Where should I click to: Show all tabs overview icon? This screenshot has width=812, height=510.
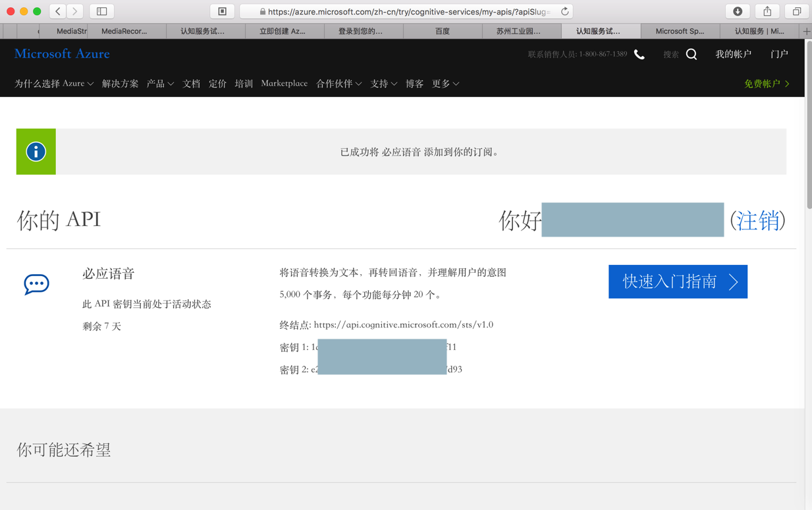pos(797,11)
